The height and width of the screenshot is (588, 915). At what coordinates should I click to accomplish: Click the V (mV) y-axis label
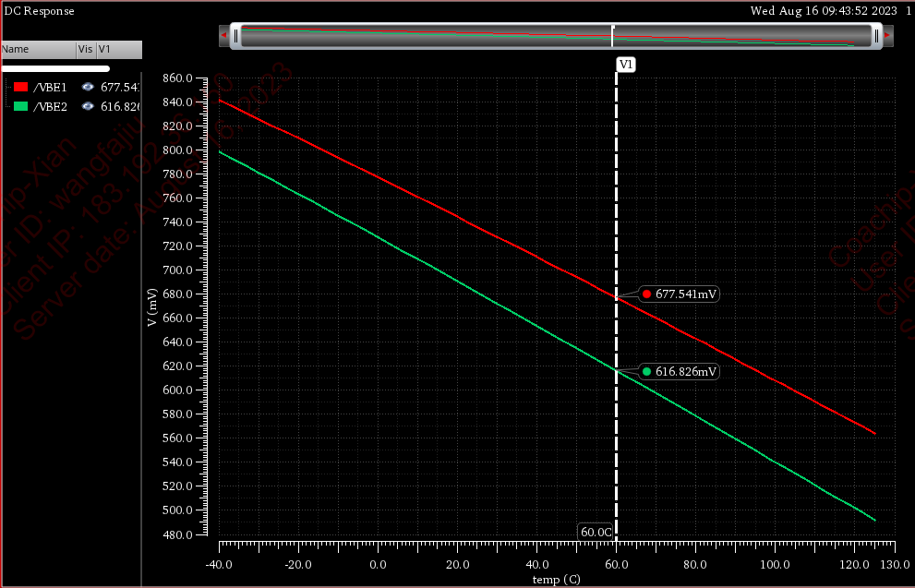pos(151,307)
